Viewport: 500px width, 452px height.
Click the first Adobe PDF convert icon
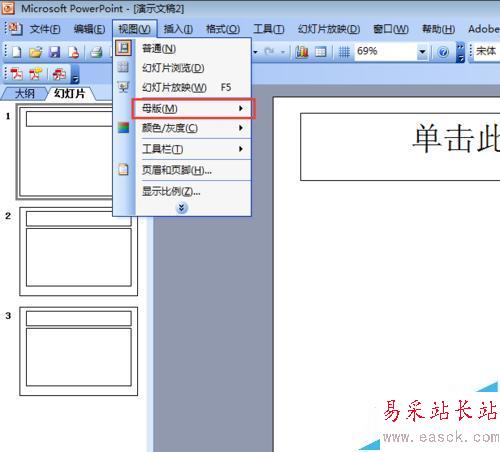[x=16, y=74]
